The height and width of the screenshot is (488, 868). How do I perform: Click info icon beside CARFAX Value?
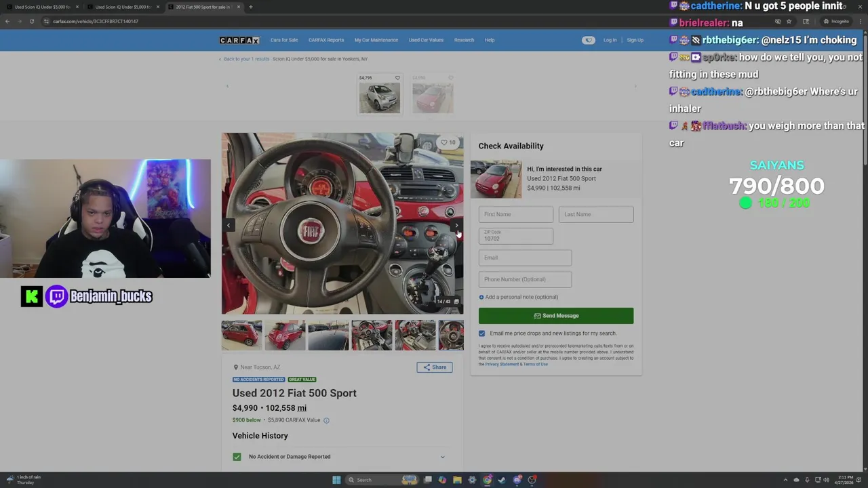click(x=326, y=420)
